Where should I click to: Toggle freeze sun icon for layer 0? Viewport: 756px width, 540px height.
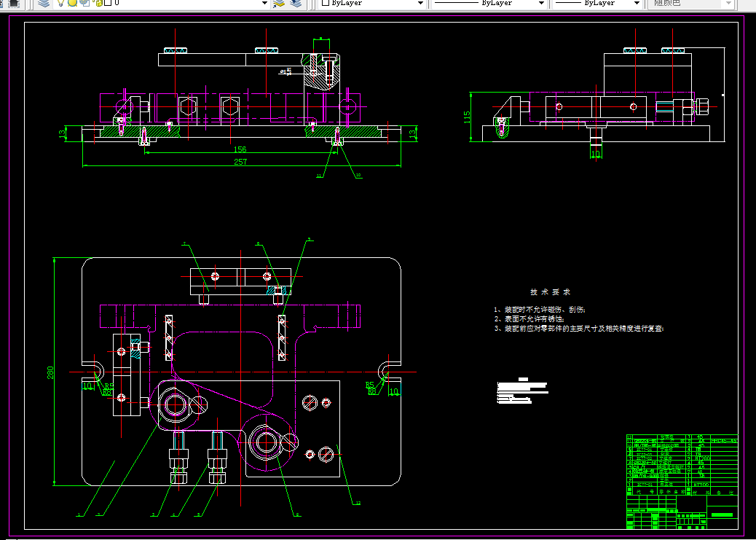click(72, 3)
